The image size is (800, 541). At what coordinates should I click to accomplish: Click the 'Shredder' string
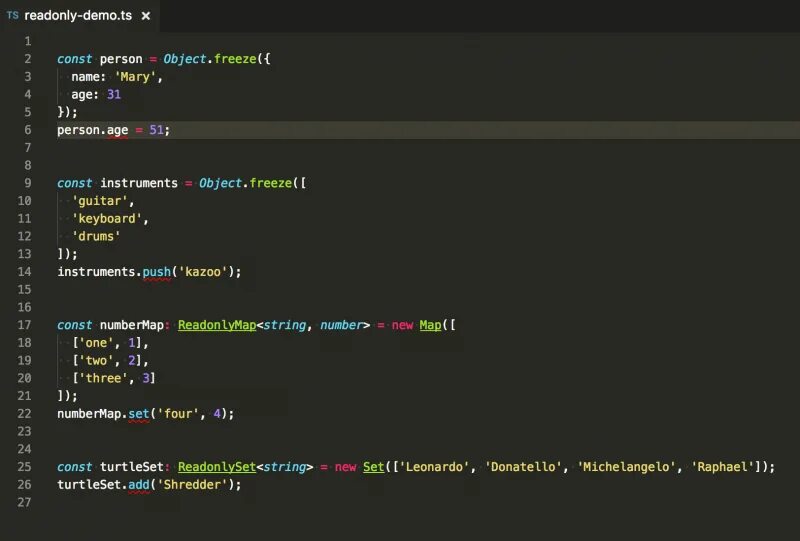click(x=192, y=485)
